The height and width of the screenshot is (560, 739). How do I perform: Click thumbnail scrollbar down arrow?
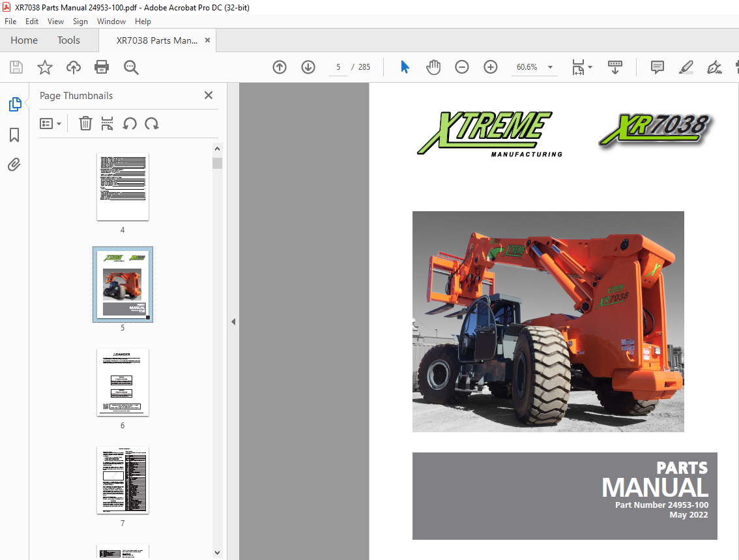pos(217,552)
